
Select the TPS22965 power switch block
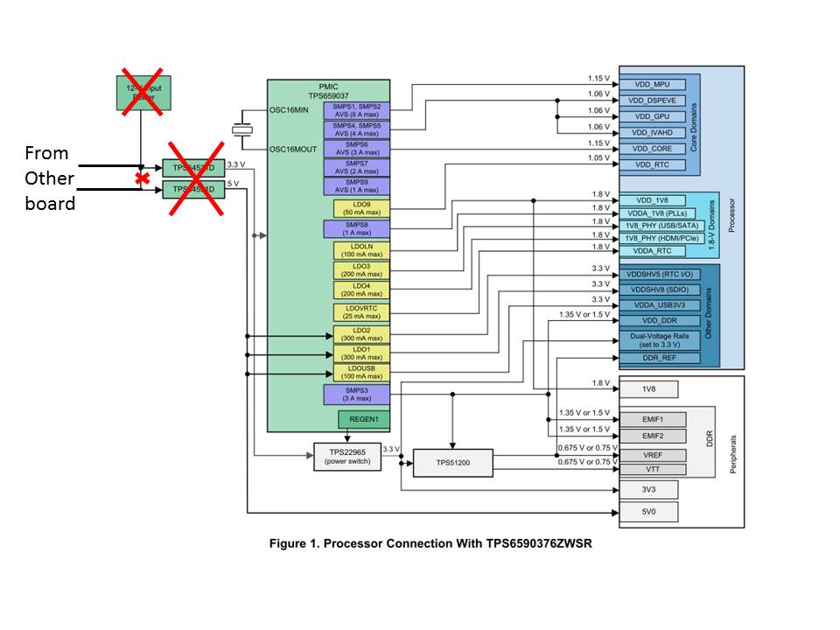(x=347, y=457)
